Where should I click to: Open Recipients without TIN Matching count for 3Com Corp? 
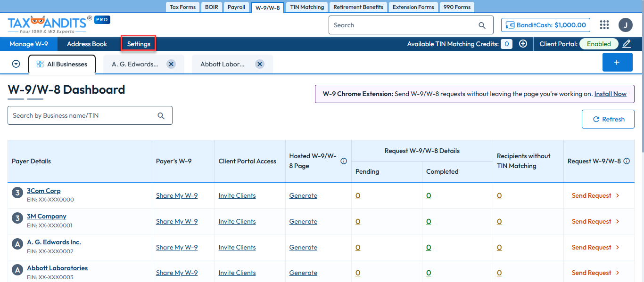click(x=499, y=195)
